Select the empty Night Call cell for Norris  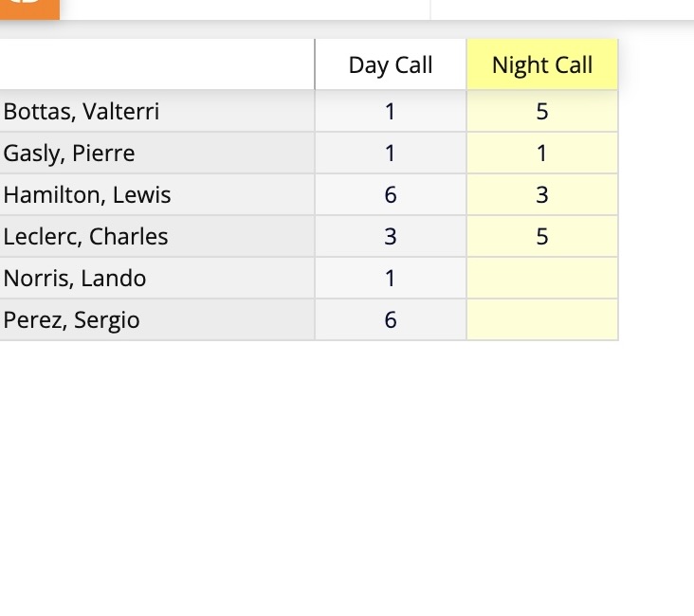pyautogui.click(x=542, y=279)
